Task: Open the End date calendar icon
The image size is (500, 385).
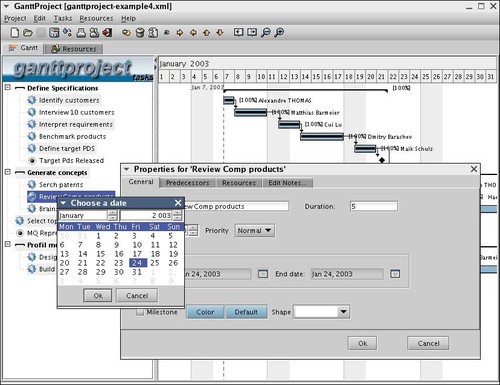Action: click(x=395, y=274)
